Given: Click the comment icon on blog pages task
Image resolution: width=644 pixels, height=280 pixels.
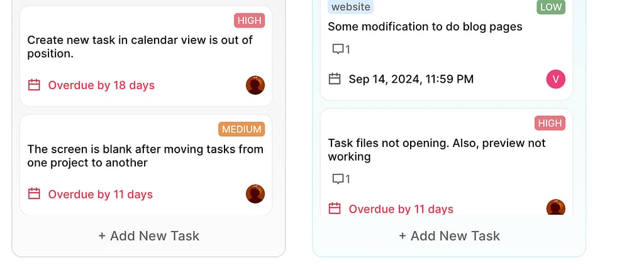Looking at the screenshot, I should [338, 49].
